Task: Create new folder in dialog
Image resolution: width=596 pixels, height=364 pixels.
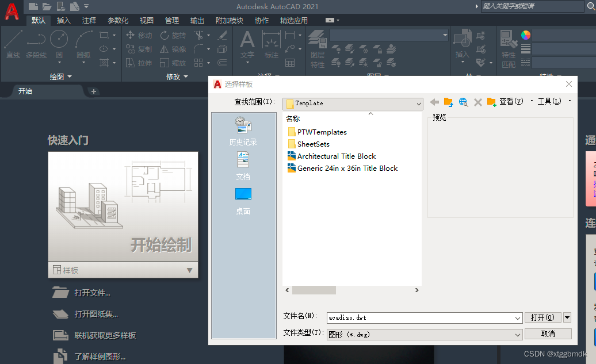Action: pyautogui.click(x=492, y=102)
